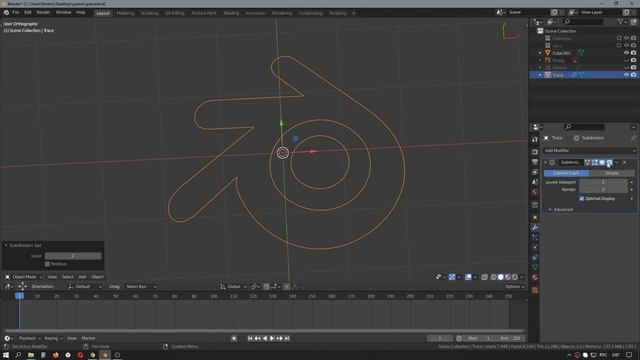Select the Catmull-Clark subdivision type
This screenshot has width=640, height=360.
point(566,173)
